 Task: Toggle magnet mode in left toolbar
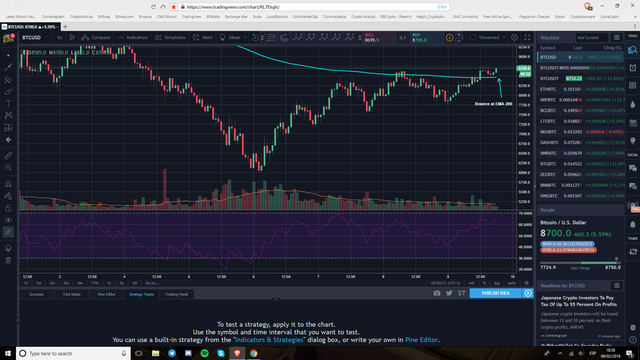(x=8, y=184)
